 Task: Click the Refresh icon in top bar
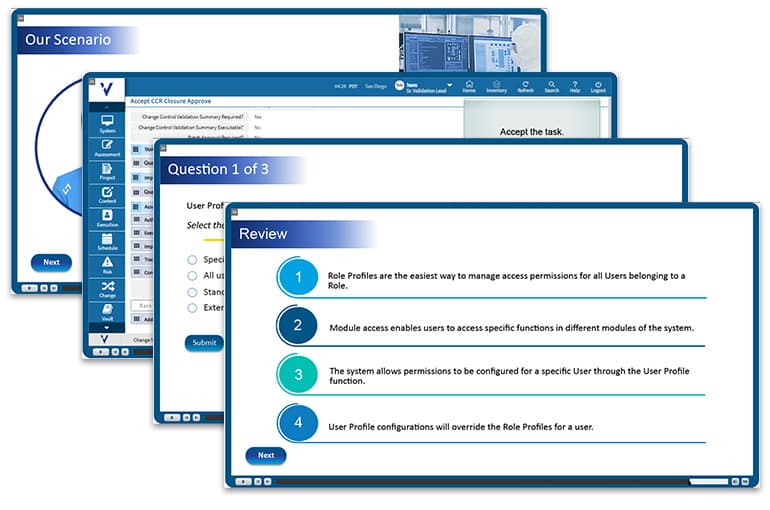click(x=525, y=86)
